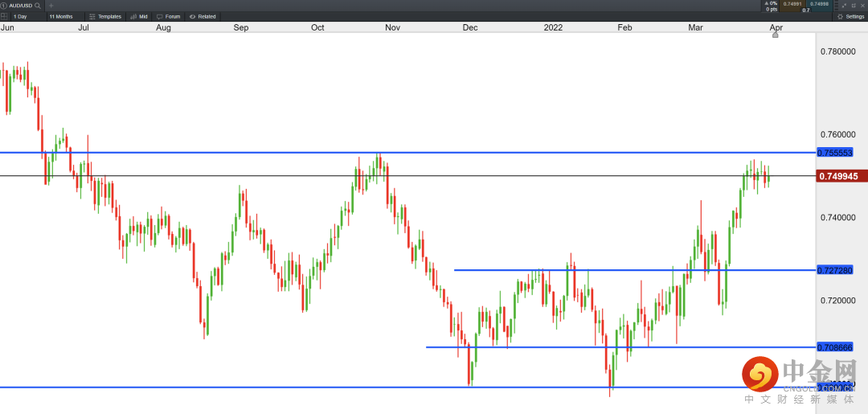Click the 0.780000 price axis label

click(838, 51)
